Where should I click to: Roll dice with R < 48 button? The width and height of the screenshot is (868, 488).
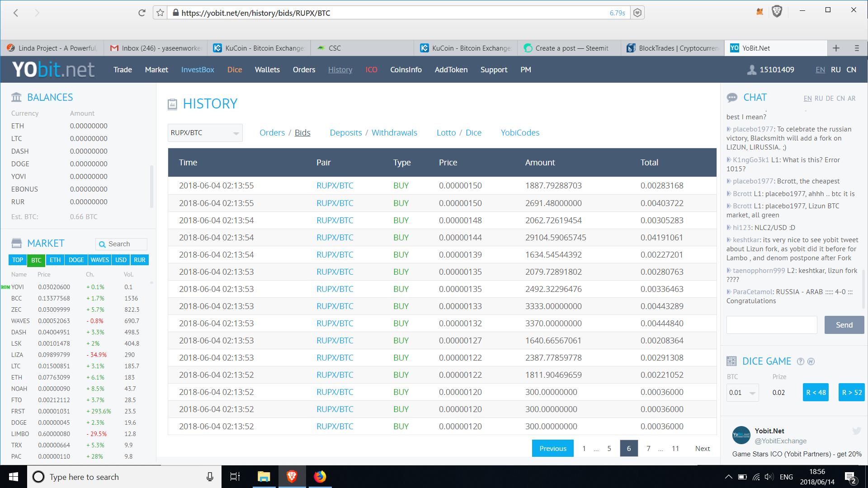pos(816,392)
